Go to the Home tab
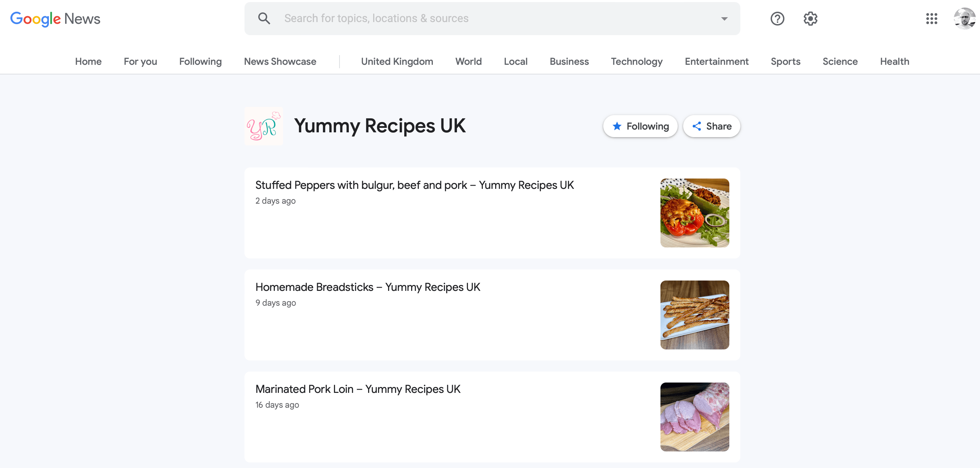Screen dimensions: 980x468 [88, 61]
